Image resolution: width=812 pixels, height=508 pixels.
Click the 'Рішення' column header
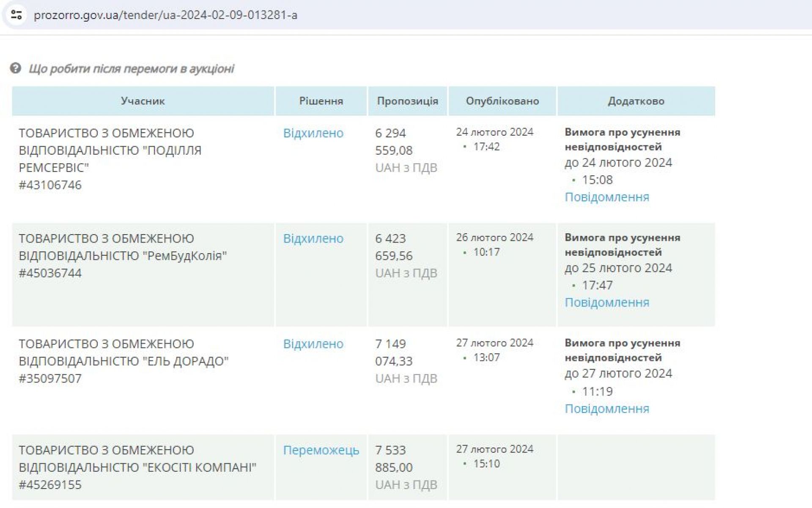click(321, 101)
